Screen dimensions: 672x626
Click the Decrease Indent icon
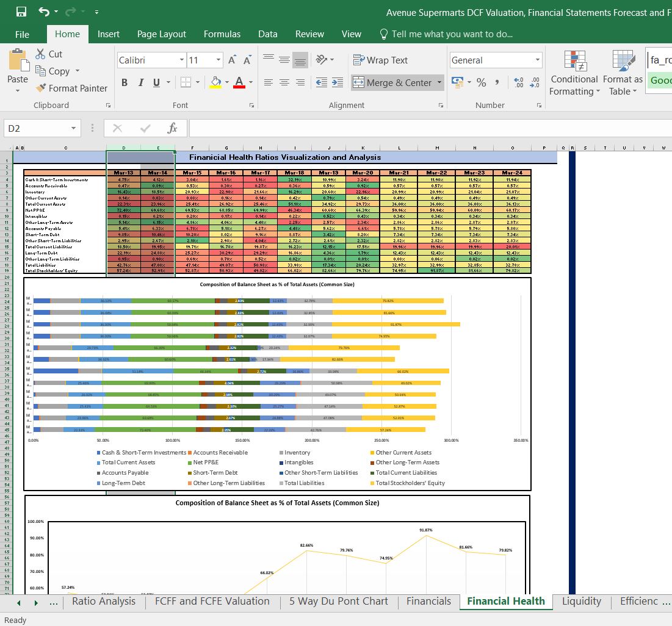click(x=322, y=82)
